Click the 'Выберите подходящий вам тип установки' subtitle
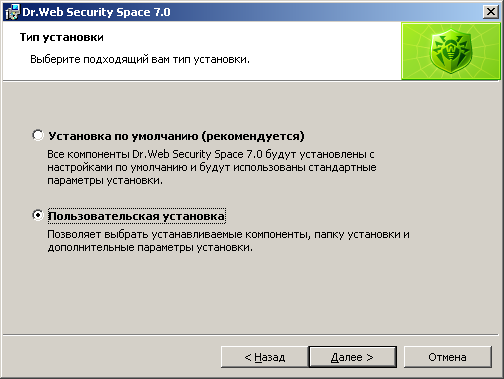The height and width of the screenshot is (379, 504). 140,59
